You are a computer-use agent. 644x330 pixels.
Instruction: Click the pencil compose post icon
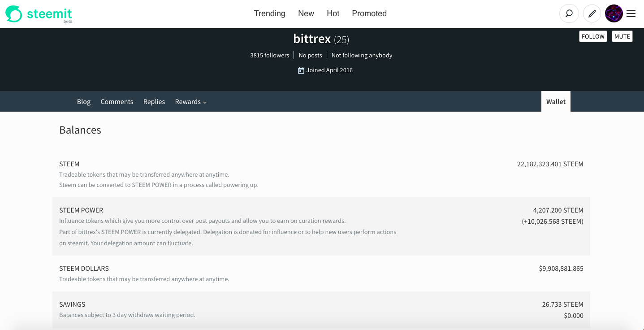click(x=592, y=13)
